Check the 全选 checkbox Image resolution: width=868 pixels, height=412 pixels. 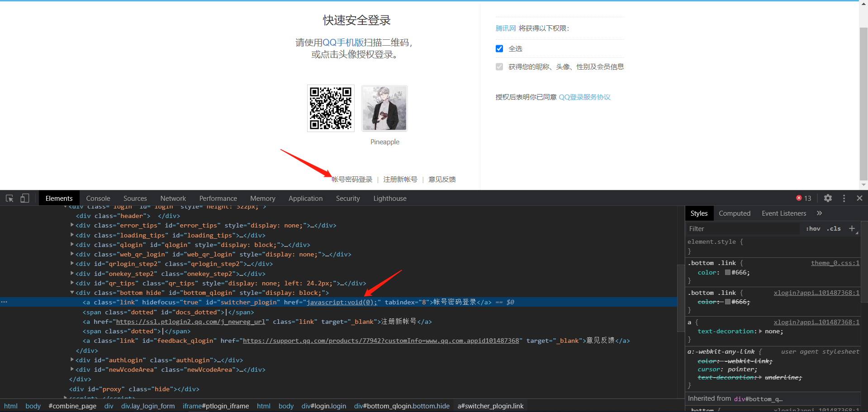click(499, 48)
